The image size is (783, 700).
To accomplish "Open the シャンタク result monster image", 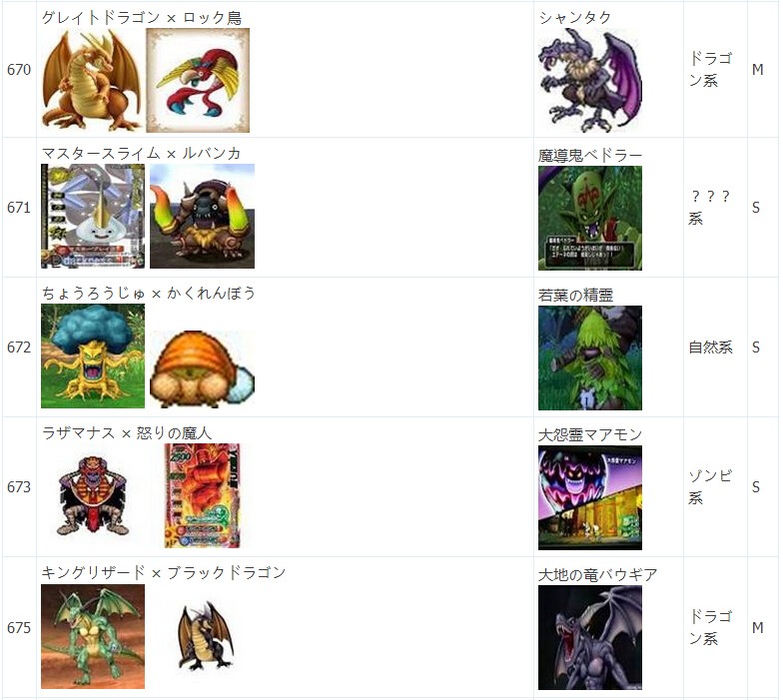I will point(590,80).
